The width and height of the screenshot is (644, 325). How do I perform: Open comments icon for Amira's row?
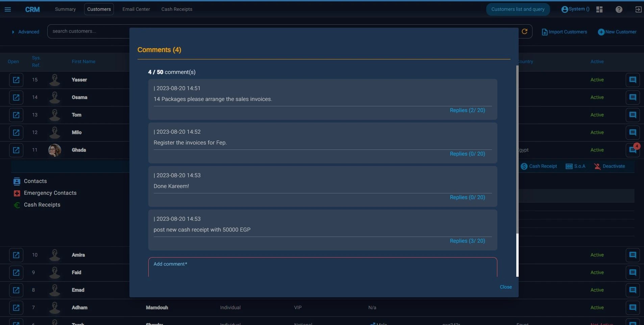[633, 255]
